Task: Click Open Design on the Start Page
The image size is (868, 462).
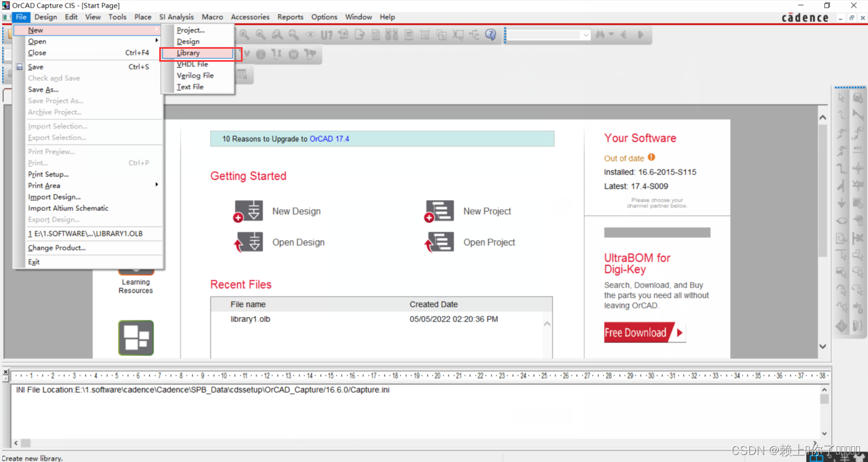Action: [279, 242]
